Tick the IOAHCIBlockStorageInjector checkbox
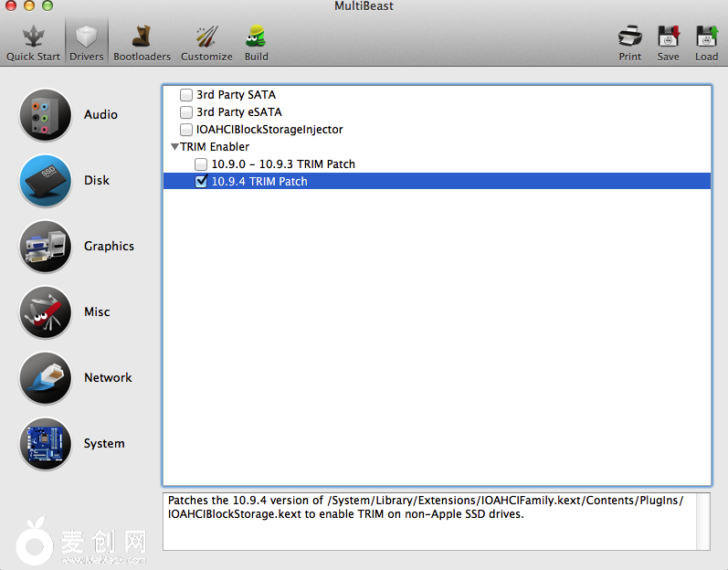The image size is (728, 570). pyautogui.click(x=186, y=130)
